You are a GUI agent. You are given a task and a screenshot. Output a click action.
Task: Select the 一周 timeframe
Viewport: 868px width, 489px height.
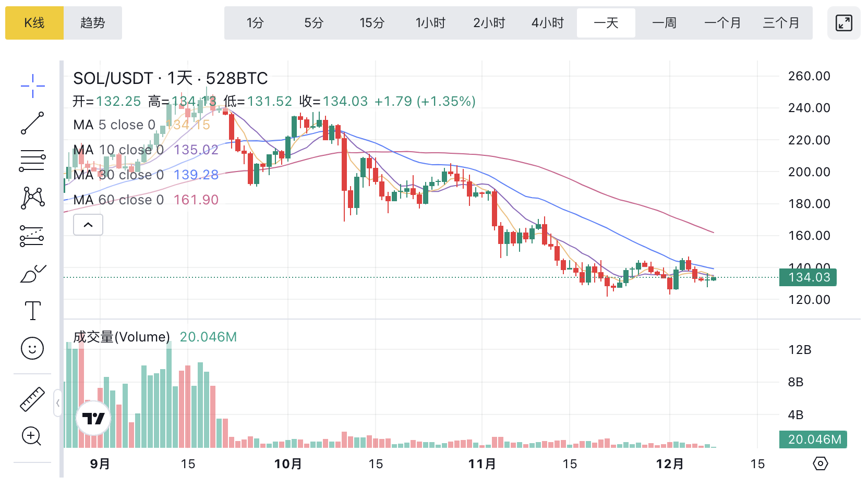[664, 23]
